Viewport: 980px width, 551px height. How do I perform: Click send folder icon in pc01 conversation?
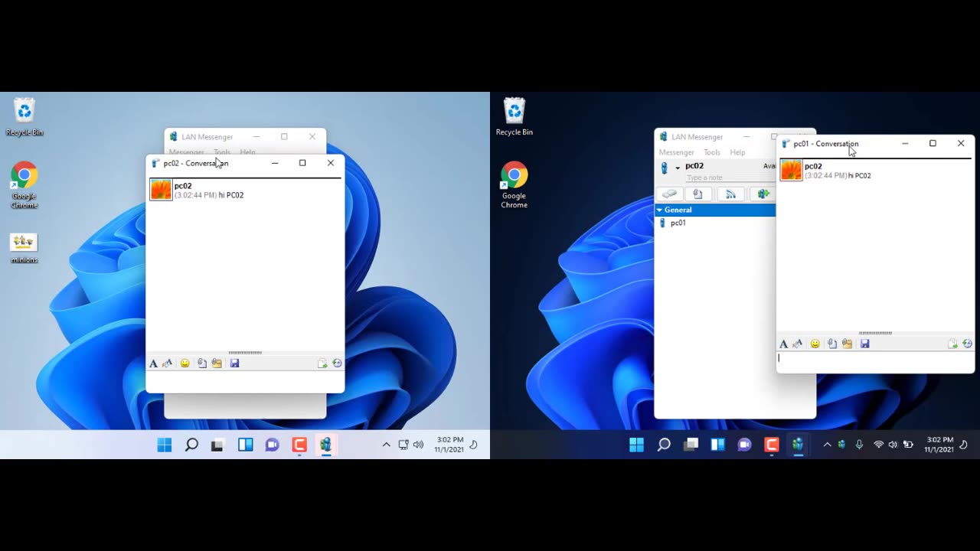point(847,344)
